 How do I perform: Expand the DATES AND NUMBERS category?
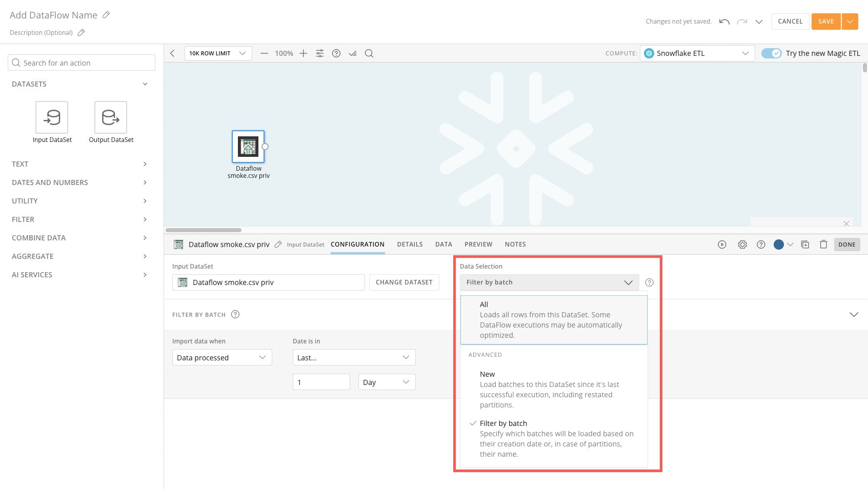tap(79, 182)
